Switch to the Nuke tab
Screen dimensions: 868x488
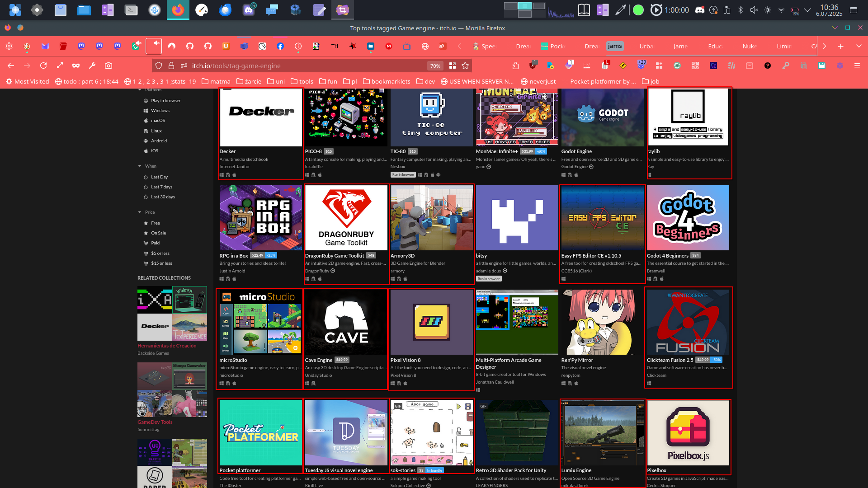[749, 46]
